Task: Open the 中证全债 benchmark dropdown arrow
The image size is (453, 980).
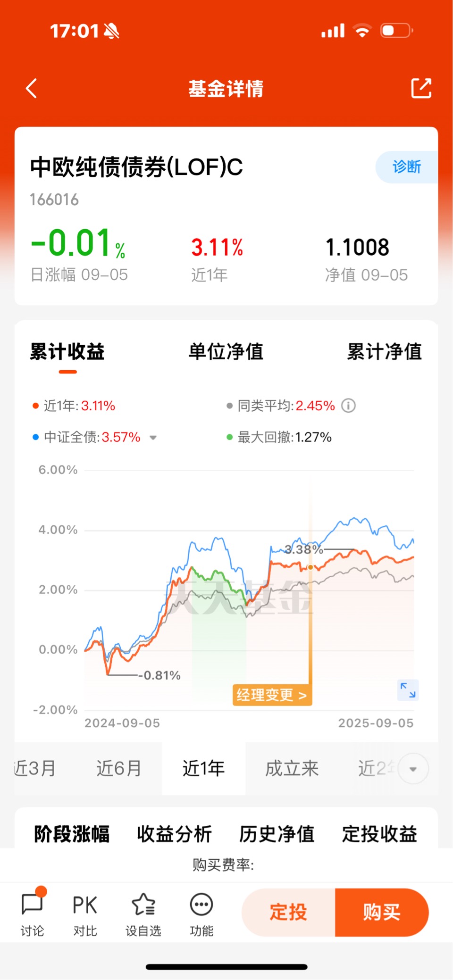Action: (x=153, y=438)
